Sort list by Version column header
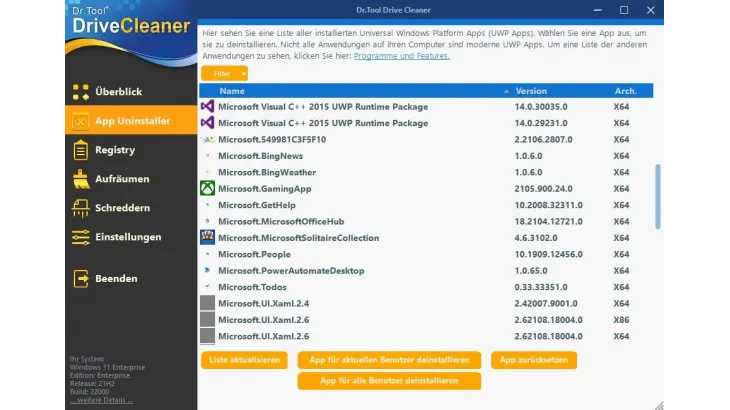Image resolution: width=730 pixels, height=410 pixels. click(x=531, y=91)
